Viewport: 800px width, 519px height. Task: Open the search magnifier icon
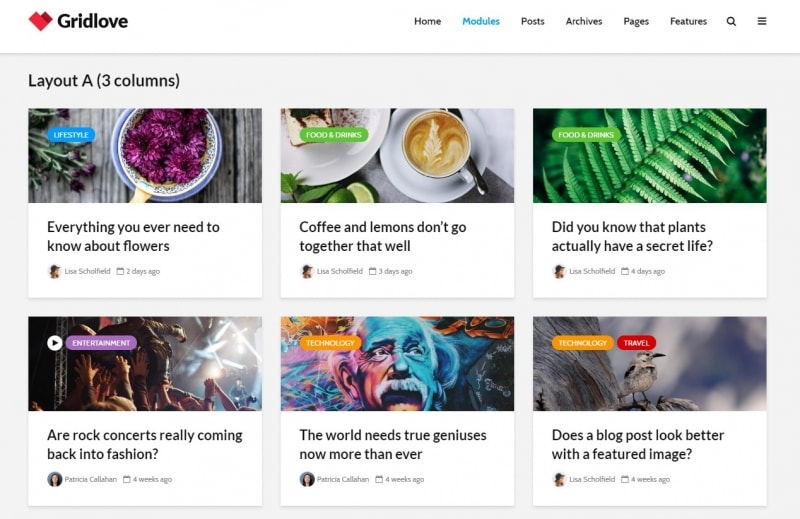click(731, 21)
